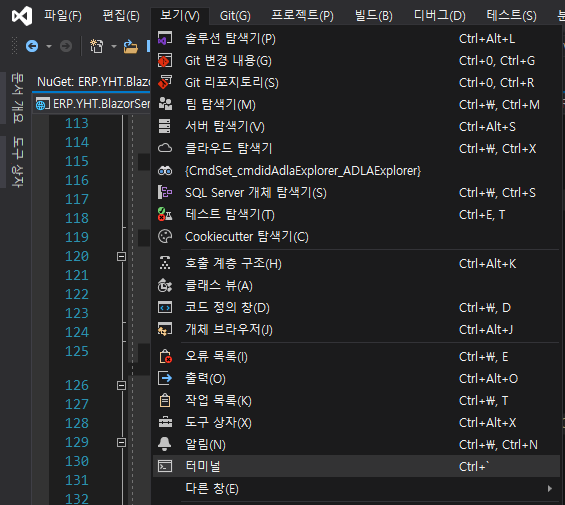Click the 오류 목록 icon
This screenshot has height=505, width=565.
click(165, 356)
